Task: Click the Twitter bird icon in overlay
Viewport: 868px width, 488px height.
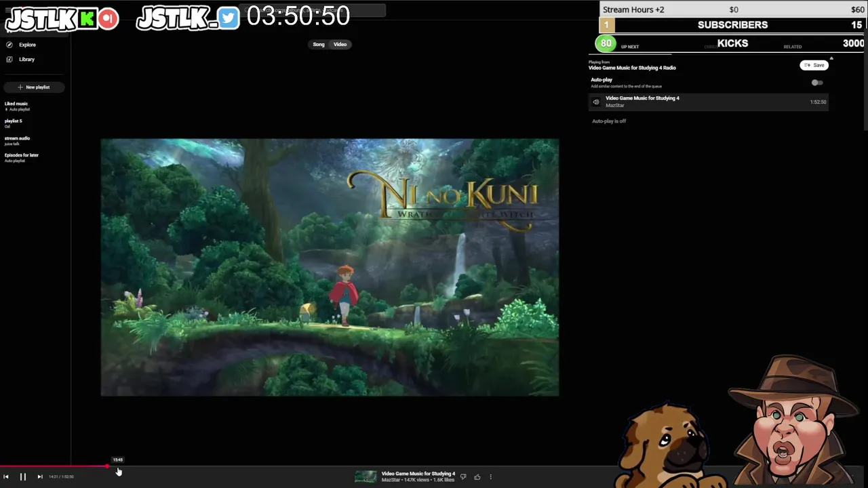Action: (x=229, y=18)
